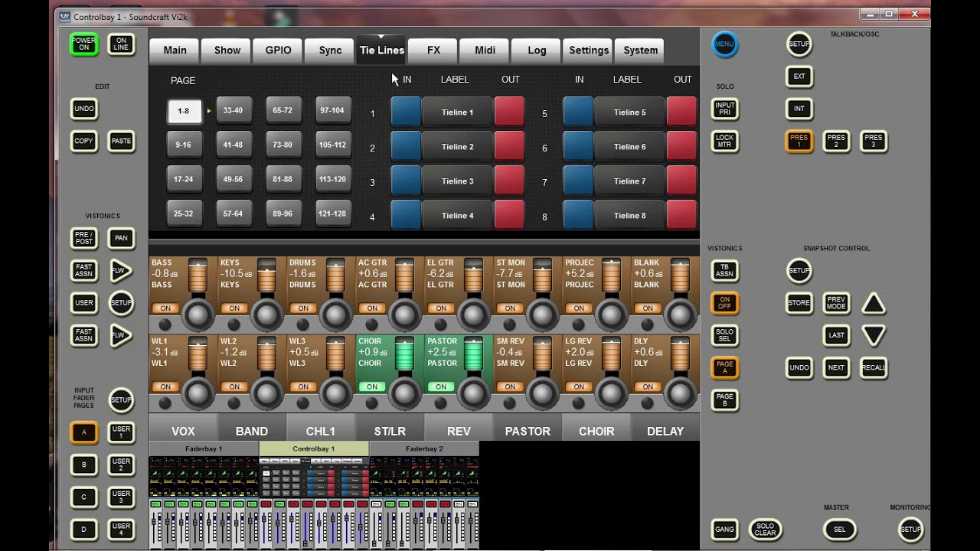Switch to Faderbay 1 thumbnail
The image size is (980, 551).
204,495
